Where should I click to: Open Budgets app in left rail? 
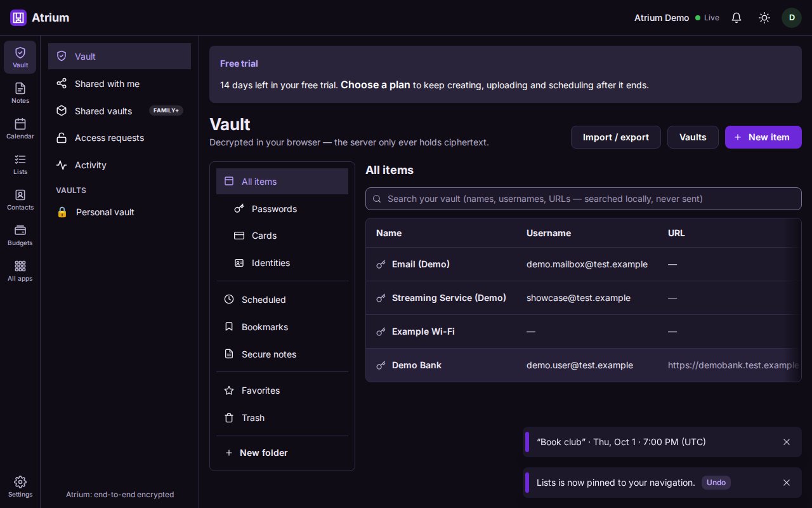20,235
